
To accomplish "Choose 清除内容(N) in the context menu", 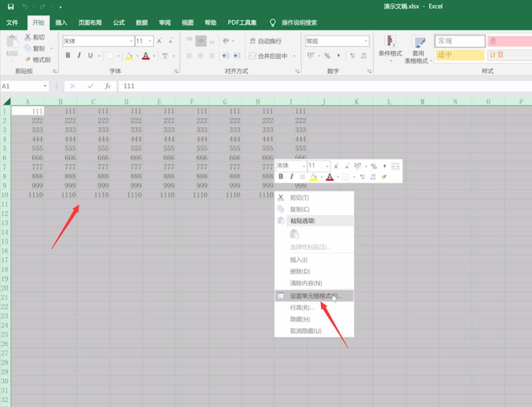I will (314, 283).
